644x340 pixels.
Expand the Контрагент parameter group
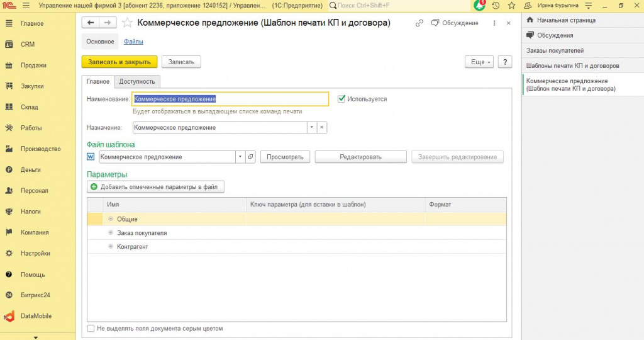pyautogui.click(x=111, y=247)
